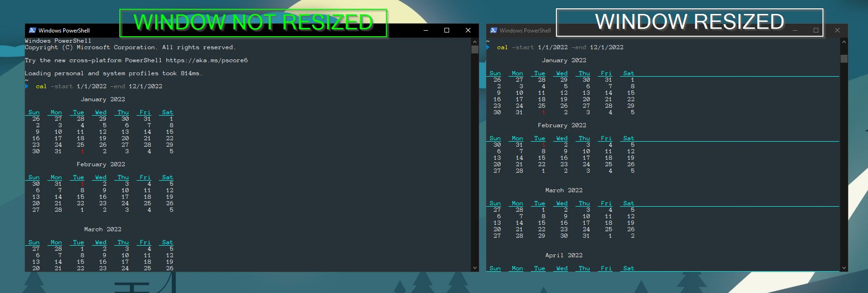Click 'February 2022' heading in left window
868x293 pixels.
[101, 164]
